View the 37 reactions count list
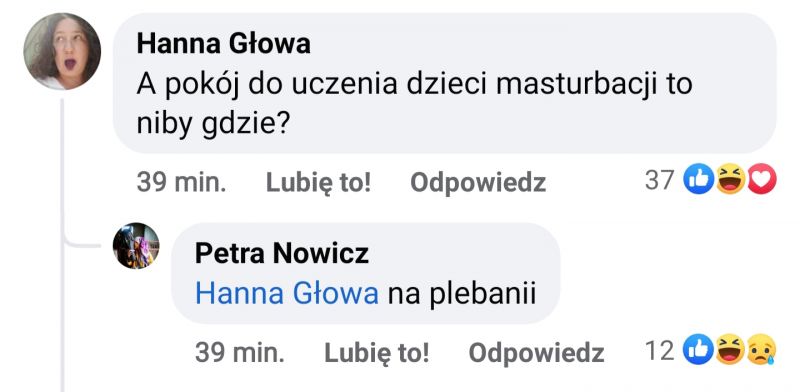Screen dimensions: 800x392 660,180
